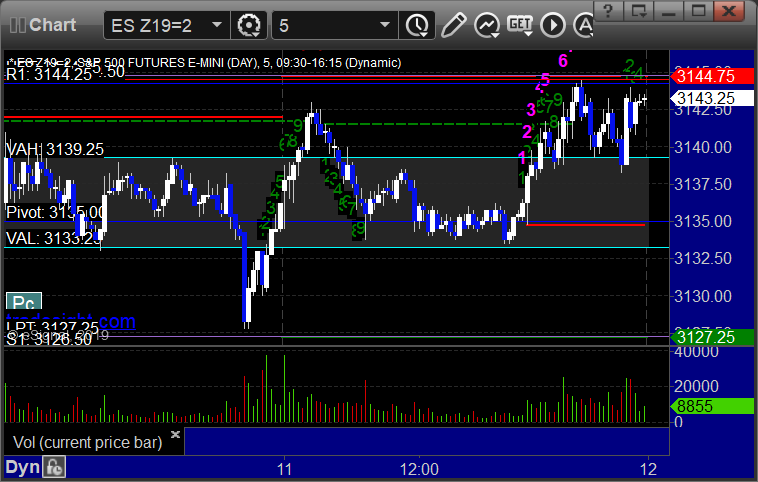Close the chart window with red X
Screen dimensions: 758x482
729,10
